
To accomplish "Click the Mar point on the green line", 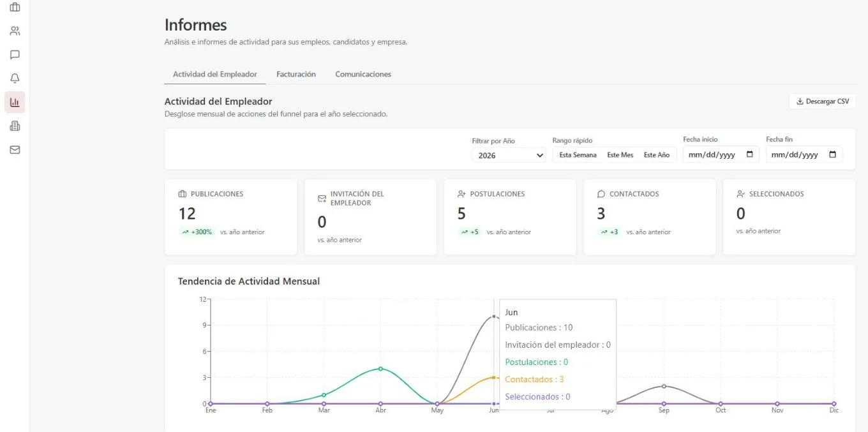I will click(x=324, y=395).
